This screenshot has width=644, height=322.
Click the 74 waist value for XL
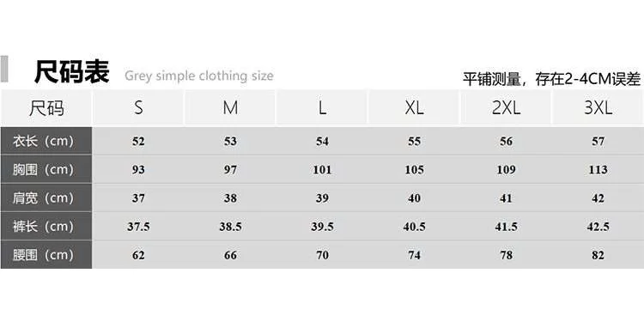click(414, 255)
